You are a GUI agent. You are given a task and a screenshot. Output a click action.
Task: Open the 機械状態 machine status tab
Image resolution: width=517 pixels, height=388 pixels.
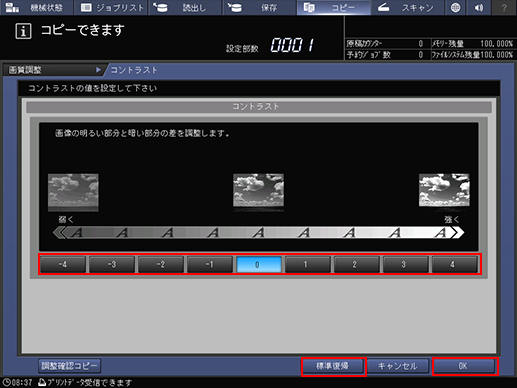point(36,7)
